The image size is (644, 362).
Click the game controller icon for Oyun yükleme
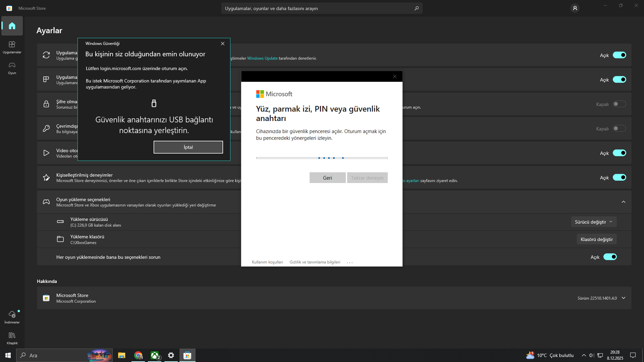point(46,202)
